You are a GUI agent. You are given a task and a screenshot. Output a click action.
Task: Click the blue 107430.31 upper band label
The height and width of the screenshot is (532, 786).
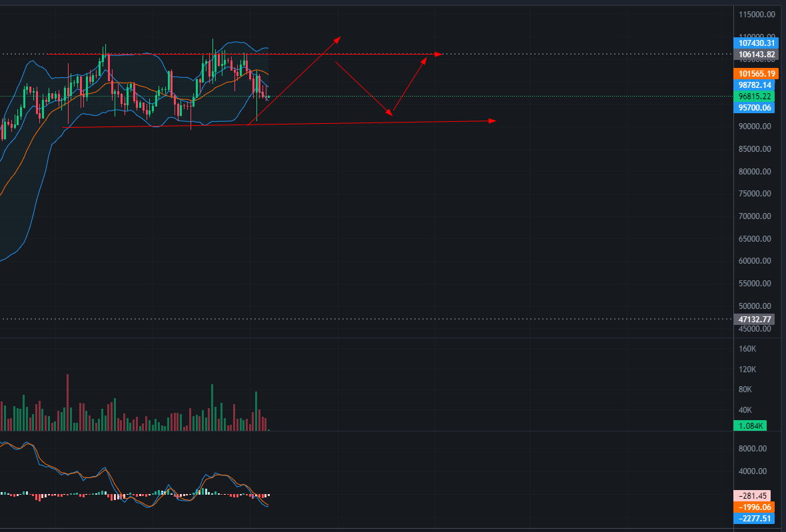[x=755, y=43]
